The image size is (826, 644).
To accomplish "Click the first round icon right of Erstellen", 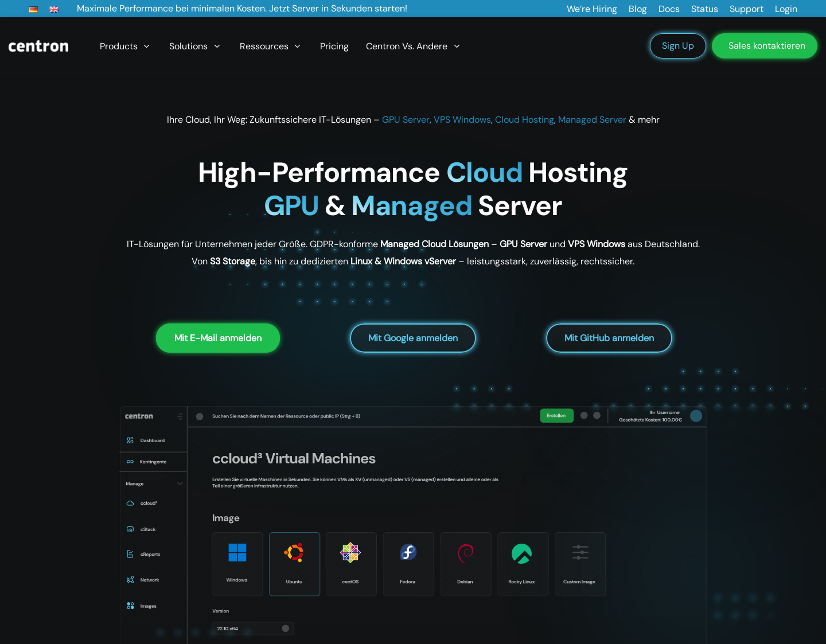I will point(584,415).
